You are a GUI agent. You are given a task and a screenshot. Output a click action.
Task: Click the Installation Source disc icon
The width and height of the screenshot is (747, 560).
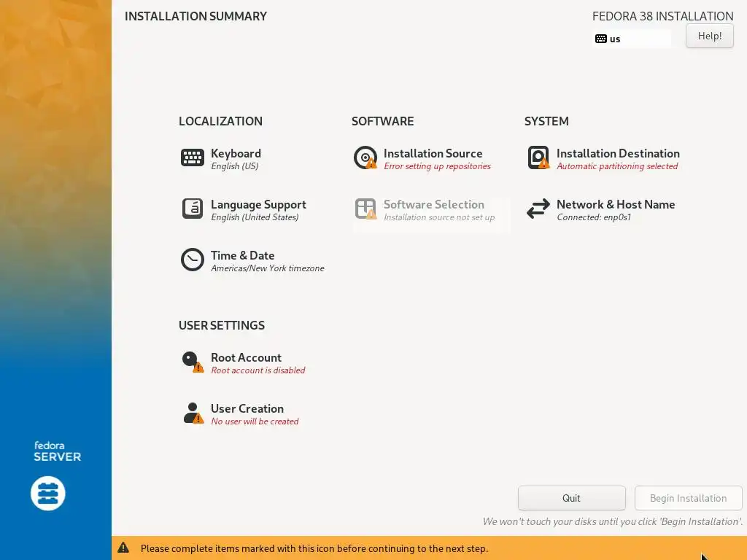[365, 157]
